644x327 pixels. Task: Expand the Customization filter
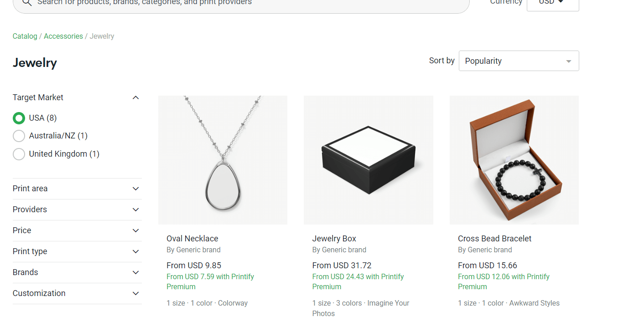click(x=135, y=293)
